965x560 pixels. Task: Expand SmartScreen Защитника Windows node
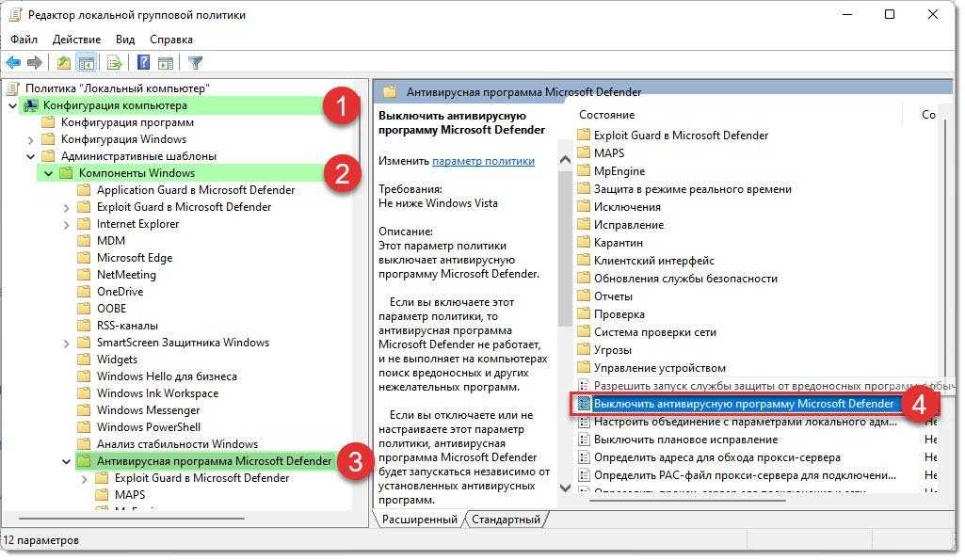point(66,344)
